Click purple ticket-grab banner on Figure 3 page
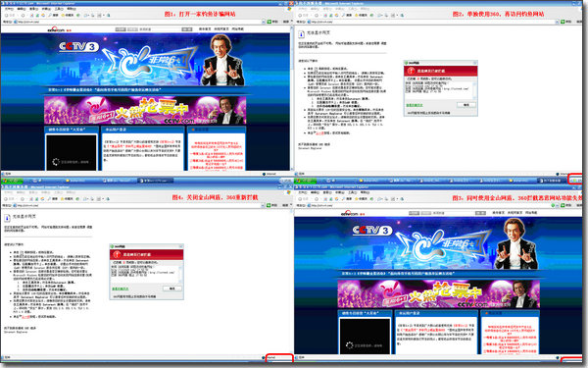The width and height of the screenshot is (588, 368). pyautogui.click(x=439, y=294)
